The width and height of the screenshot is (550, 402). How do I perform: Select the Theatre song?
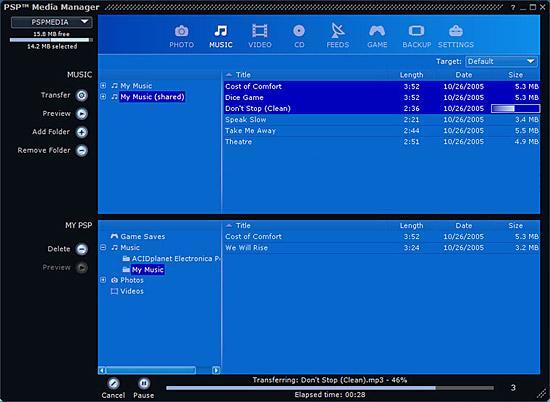pyautogui.click(x=382, y=142)
